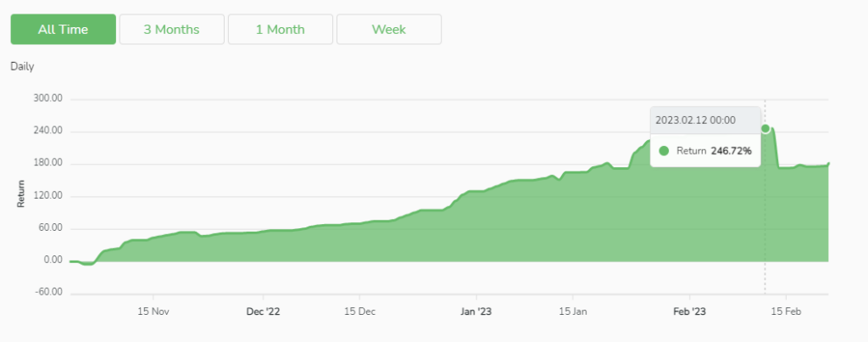Click the 15 Nov x-axis label
Image resolution: width=868 pixels, height=342 pixels.
[x=154, y=311]
